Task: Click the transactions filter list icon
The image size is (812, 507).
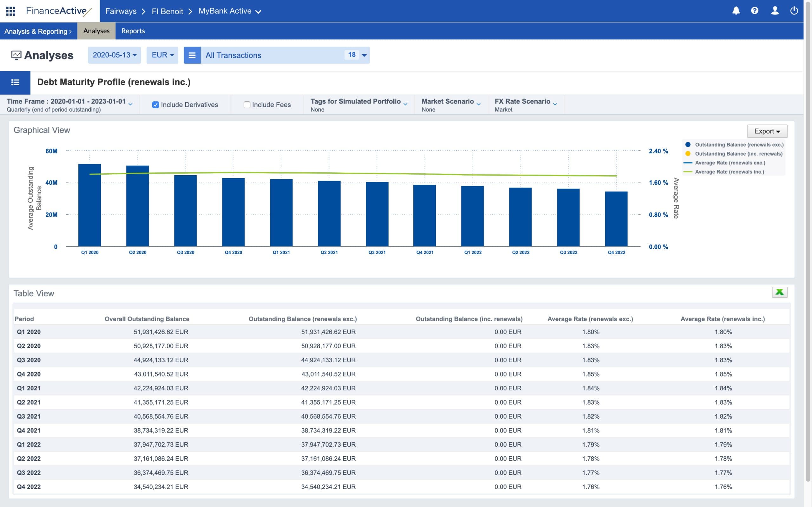Action: pyautogui.click(x=192, y=55)
